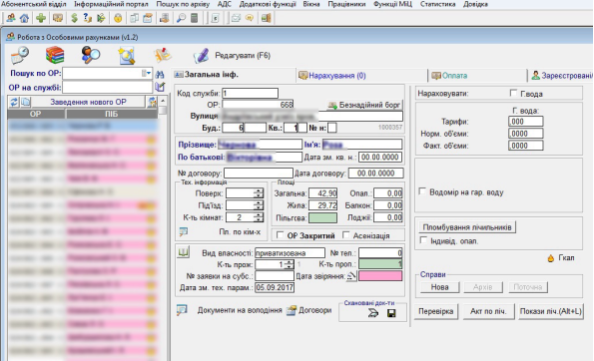Click the person search magnifier icon
594x361 pixels.
tap(91, 55)
